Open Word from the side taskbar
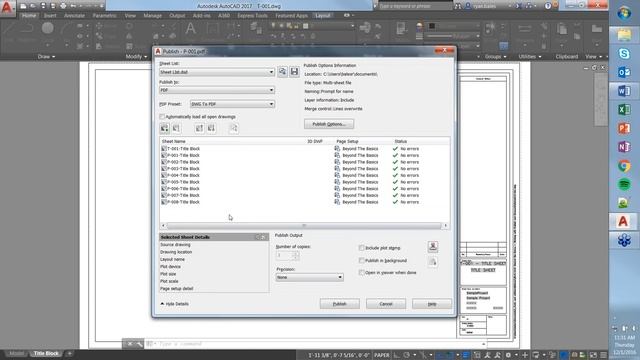Screen dimensions: 640x360 coord(624,91)
